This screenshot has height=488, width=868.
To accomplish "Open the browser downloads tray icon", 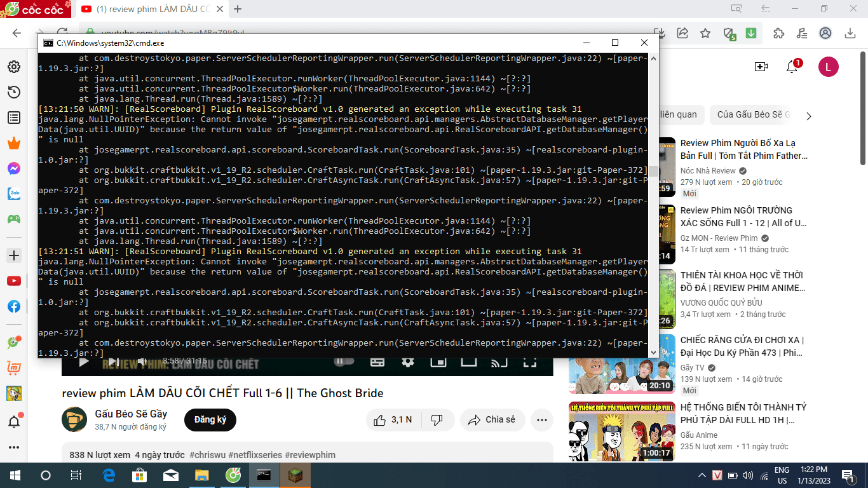I will [x=850, y=33].
